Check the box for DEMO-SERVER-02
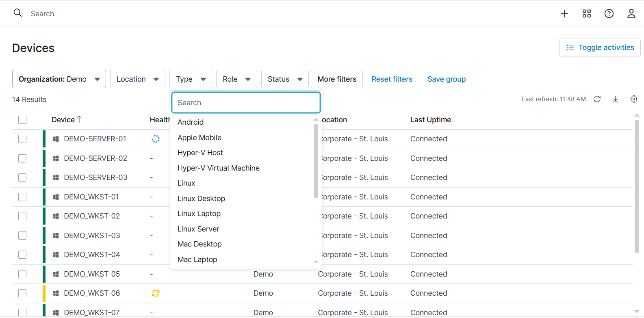This screenshot has height=318, width=644. 22,158
